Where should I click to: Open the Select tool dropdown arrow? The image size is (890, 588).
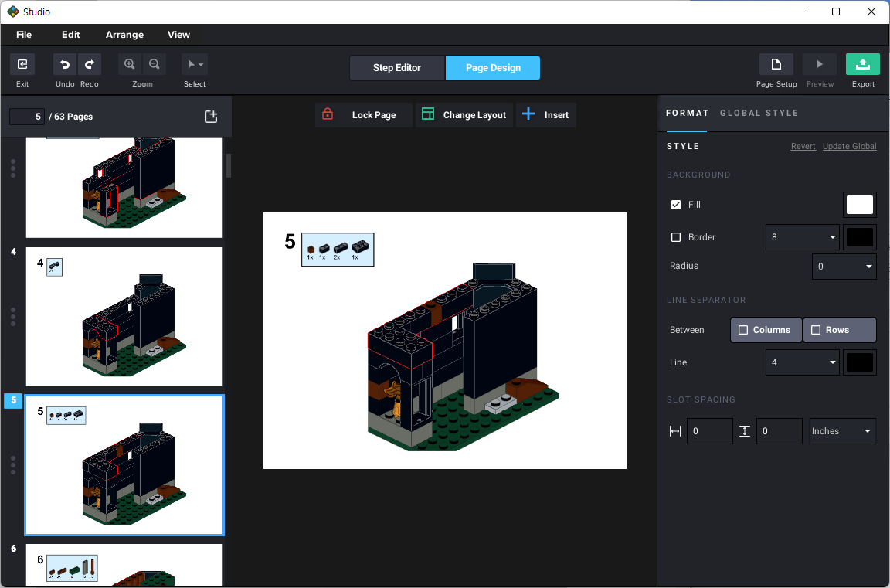201,65
